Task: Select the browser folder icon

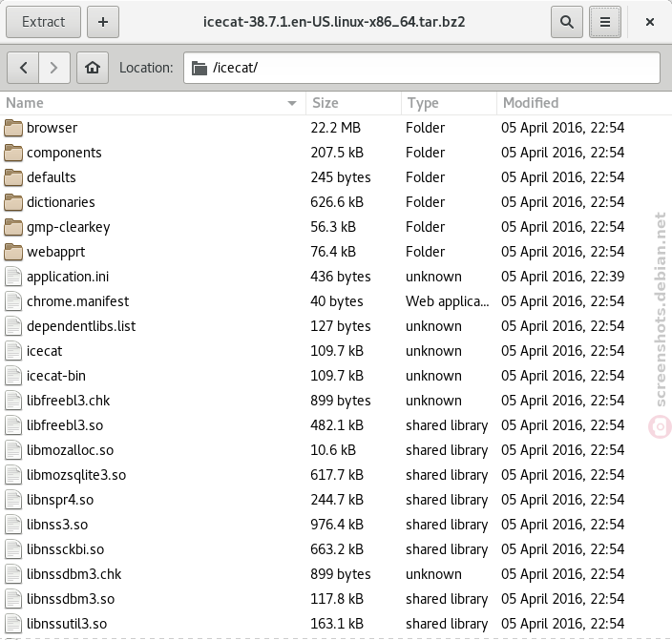Action: 13,128
